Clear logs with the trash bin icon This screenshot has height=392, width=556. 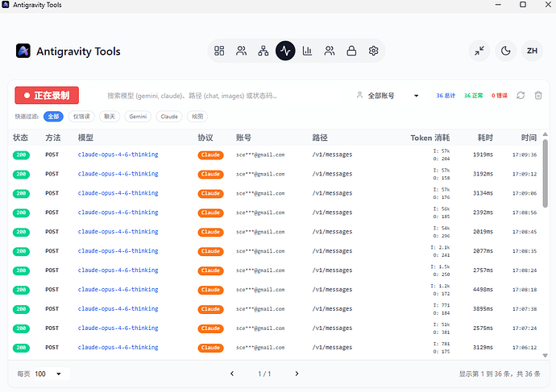coord(538,95)
